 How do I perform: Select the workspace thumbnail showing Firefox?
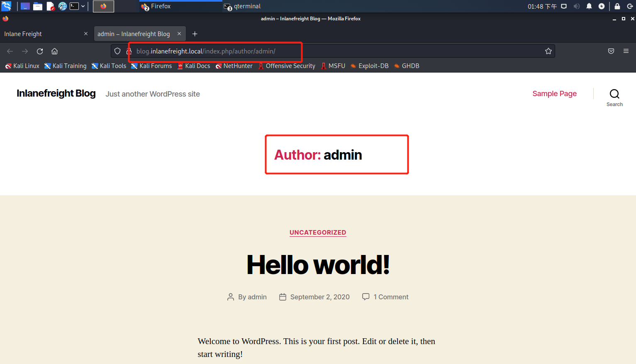pyautogui.click(x=103, y=6)
